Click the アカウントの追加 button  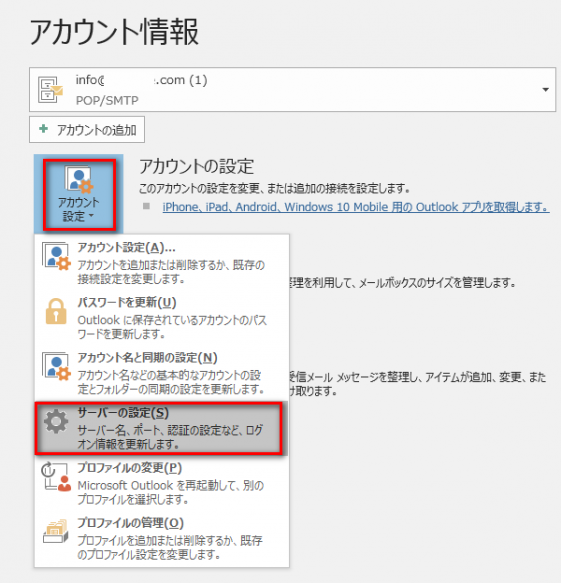click(87, 129)
